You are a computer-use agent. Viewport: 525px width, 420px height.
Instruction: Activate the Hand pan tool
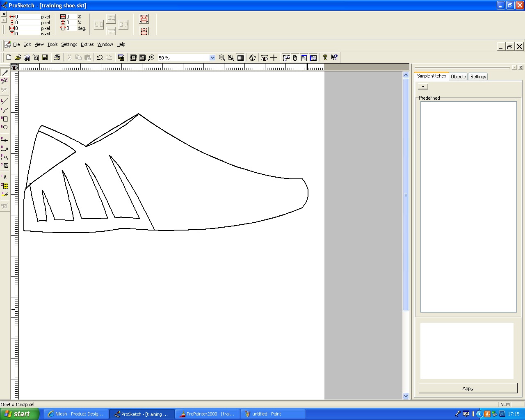pyautogui.click(x=252, y=57)
